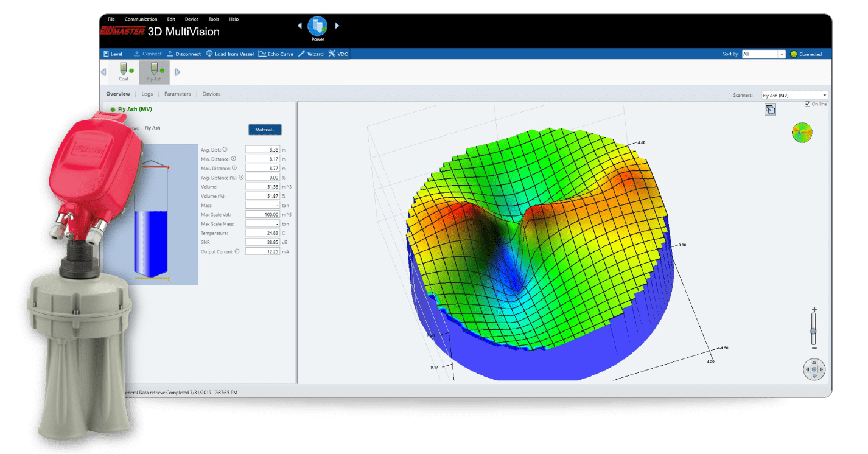Viewport: 868px width, 454px height.
Task: Click the BinMaster logo
Action: pos(122,32)
